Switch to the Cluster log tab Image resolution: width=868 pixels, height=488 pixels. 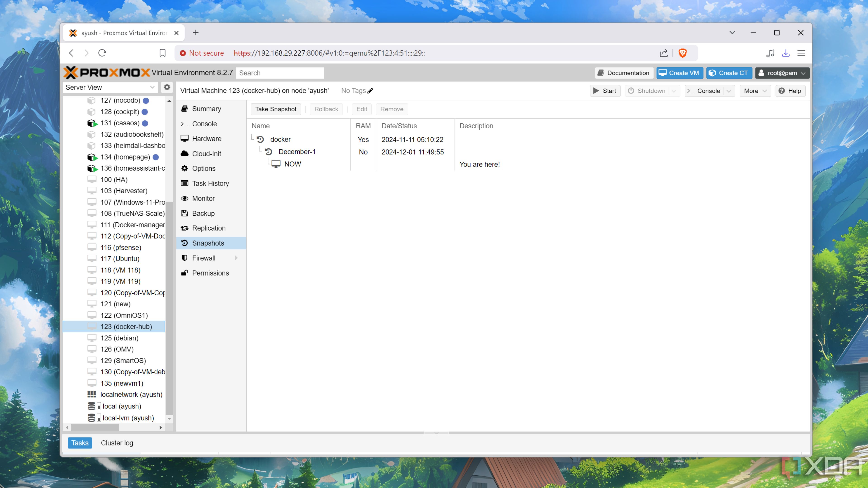(117, 443)
